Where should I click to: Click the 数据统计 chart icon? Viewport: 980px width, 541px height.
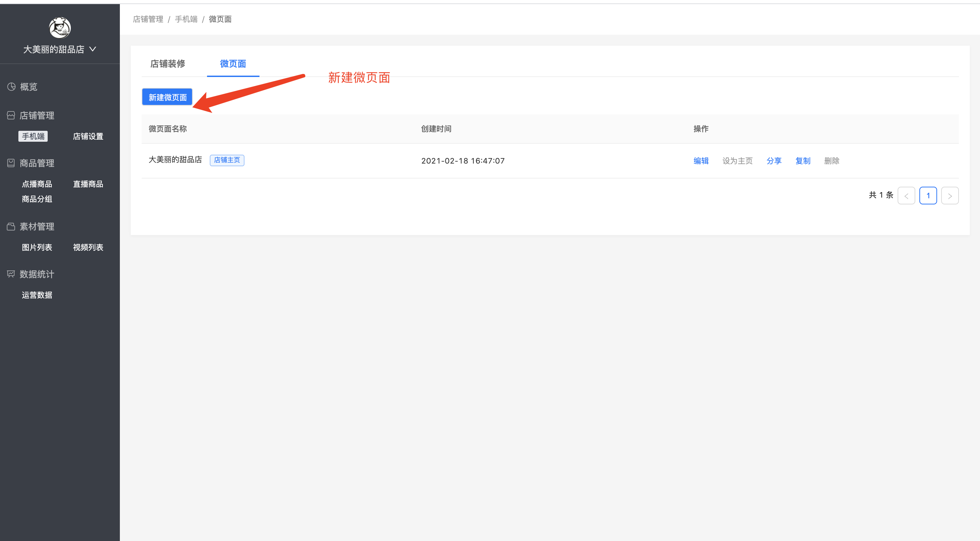click(x=11, y=274)
